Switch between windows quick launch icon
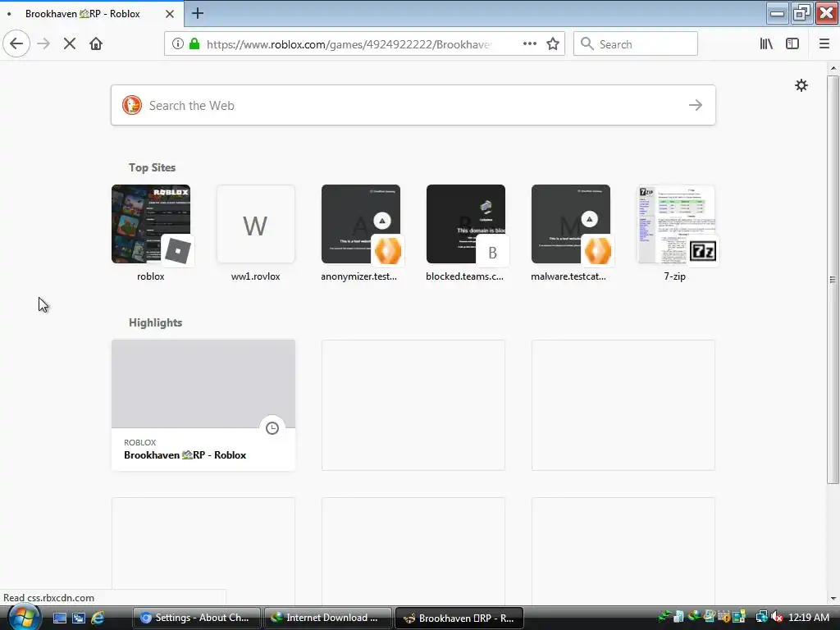The width and height of the screenshot is (840, 630). point(78,618)
